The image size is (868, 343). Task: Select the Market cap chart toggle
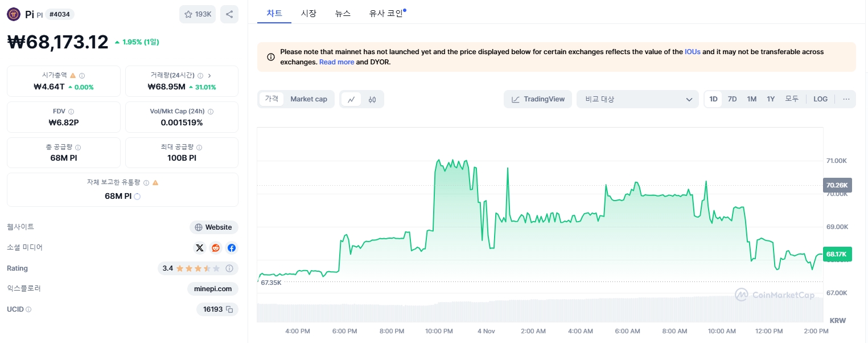[308, 99]
